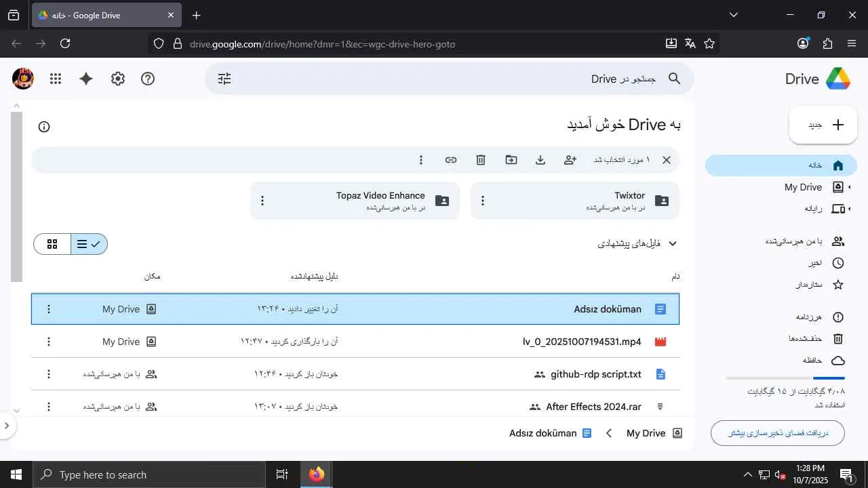Image resolution: width=868 pixels, height=488 pixels.
Task: Click the Drive content vertical scrollbar
Action: point(17,197)
